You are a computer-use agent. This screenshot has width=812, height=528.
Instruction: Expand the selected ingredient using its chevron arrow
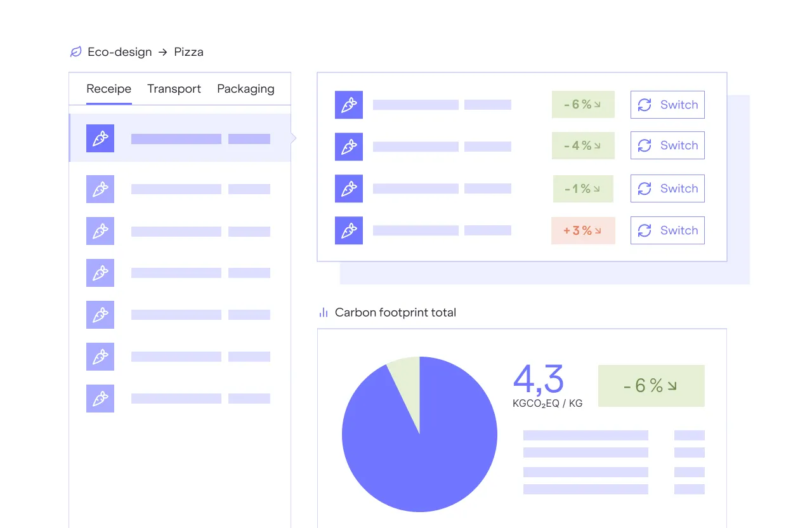[292, 138]
